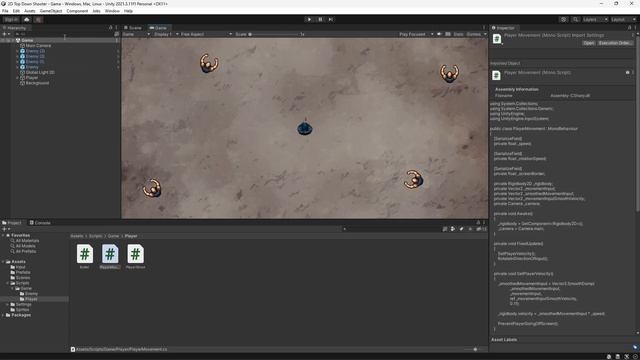Viewport: 640px width, 360px height.
Task: Select the Project tab
Action: [x=12, y=223]
